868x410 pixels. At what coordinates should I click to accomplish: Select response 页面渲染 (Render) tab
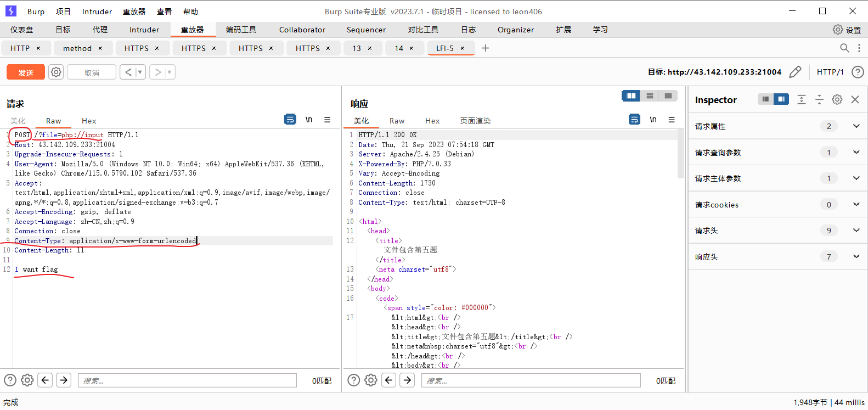coord(475,121)
